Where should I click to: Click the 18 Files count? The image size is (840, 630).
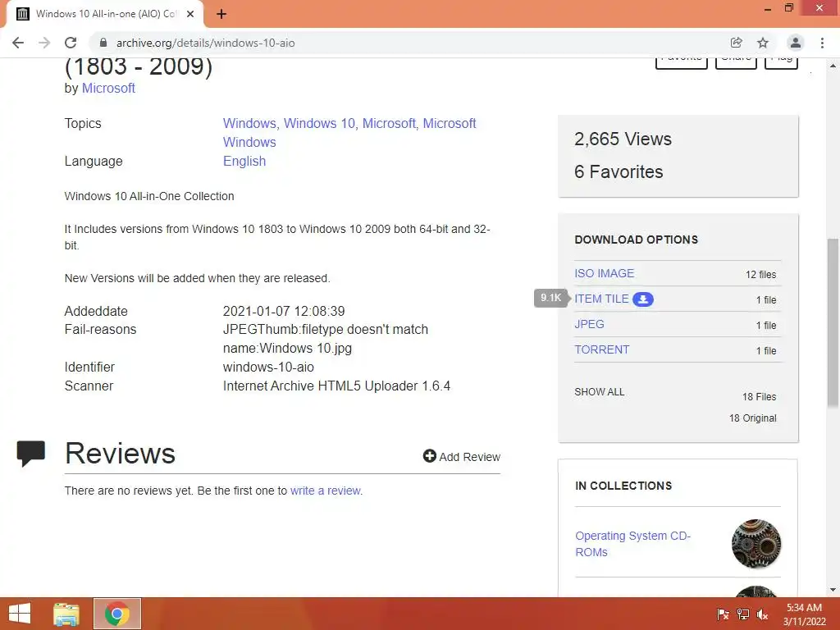coord(759,397)
